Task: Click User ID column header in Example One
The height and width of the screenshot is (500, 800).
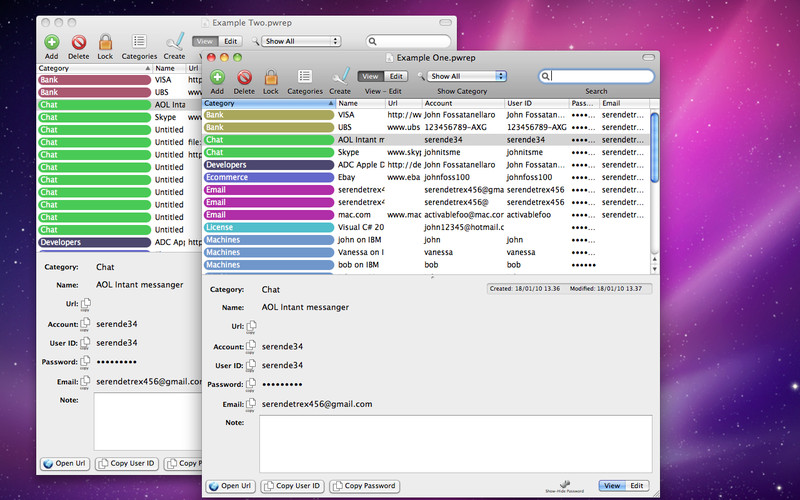Action: tap(537, 104)
